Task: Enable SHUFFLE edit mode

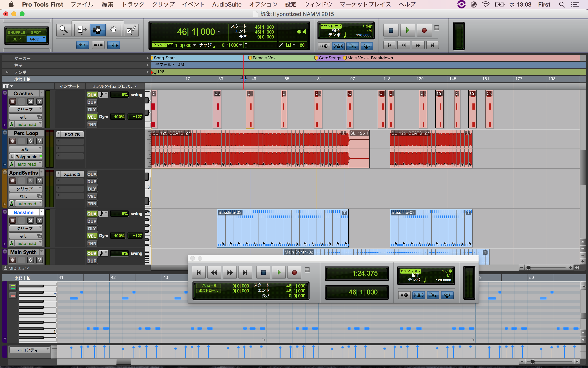Action: 16,32
